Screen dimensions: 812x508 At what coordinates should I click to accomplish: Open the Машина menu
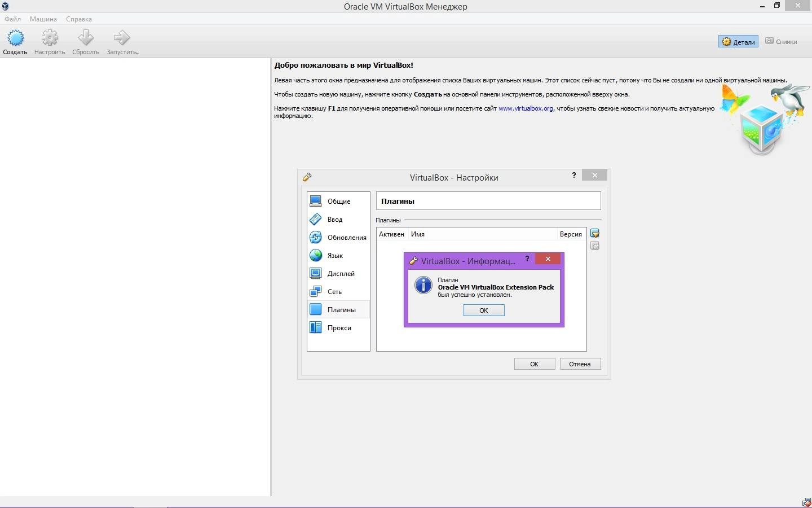coord(43,19)
